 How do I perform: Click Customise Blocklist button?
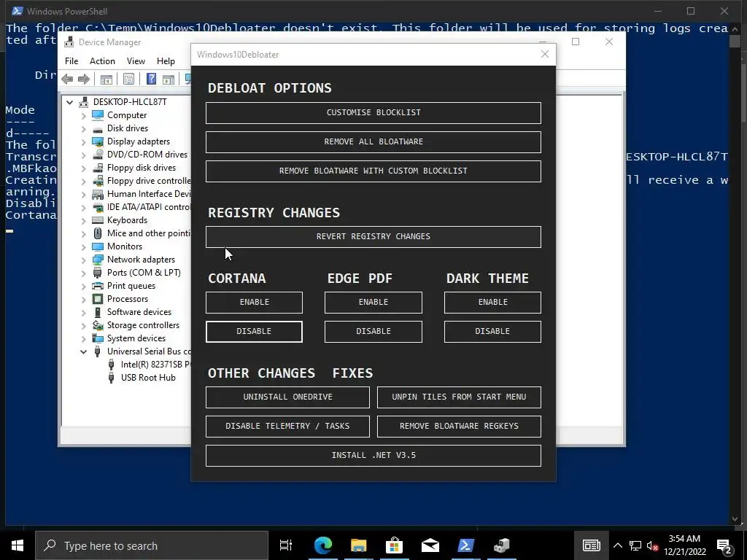click(373, 113)
